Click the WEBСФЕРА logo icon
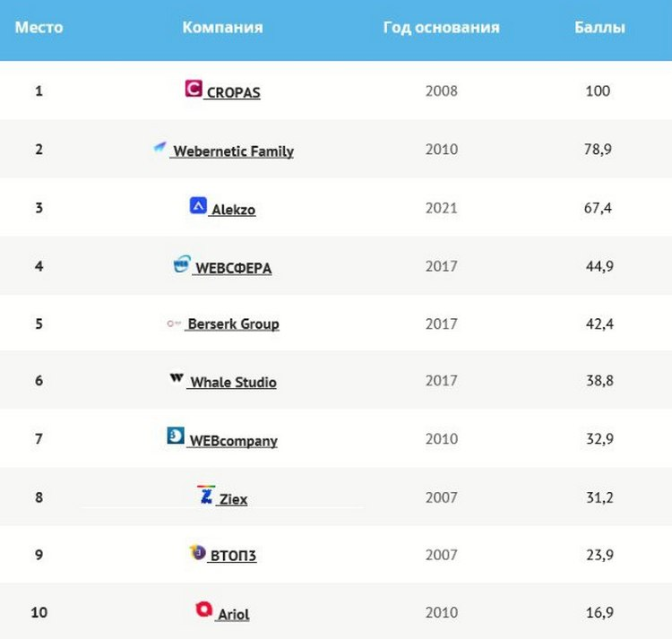 pos(182,264)
